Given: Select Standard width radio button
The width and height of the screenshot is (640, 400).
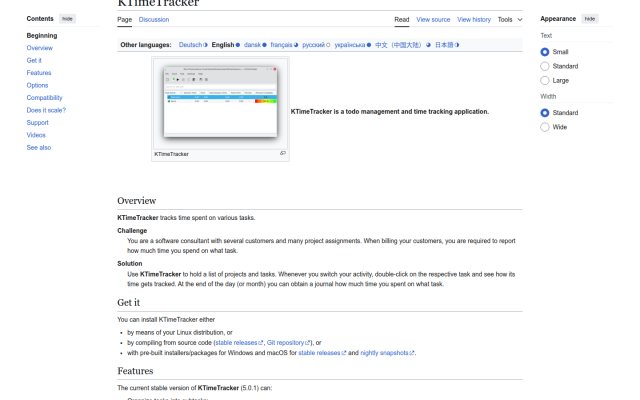Looking at the screenshot, I should (544, 113).
